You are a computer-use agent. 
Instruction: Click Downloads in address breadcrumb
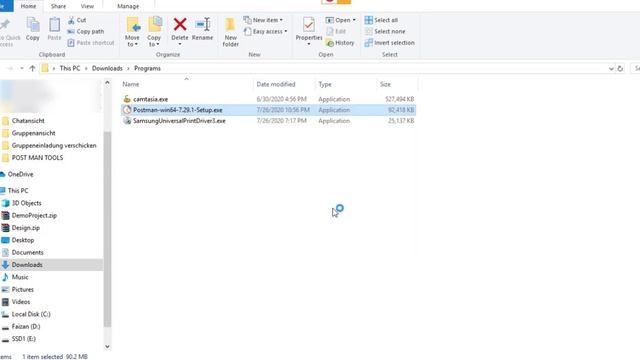coord(107,68)
